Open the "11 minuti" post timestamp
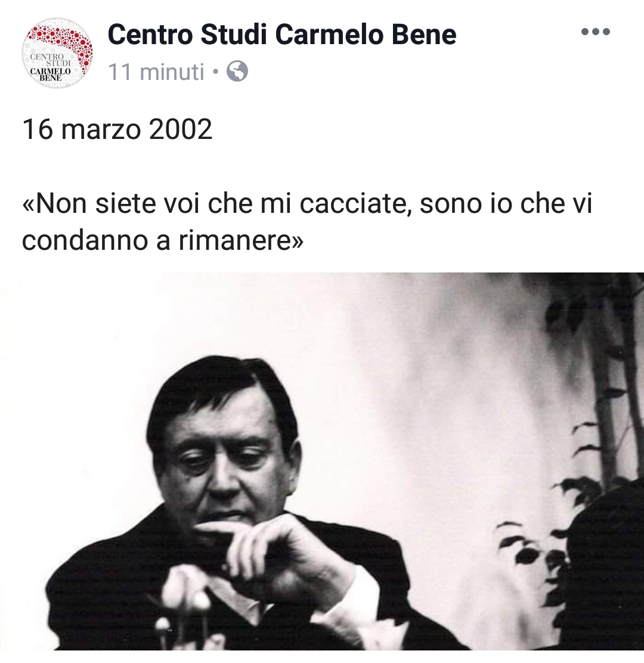Viewport: 644px width, 663px height. (x=156, y=72)
